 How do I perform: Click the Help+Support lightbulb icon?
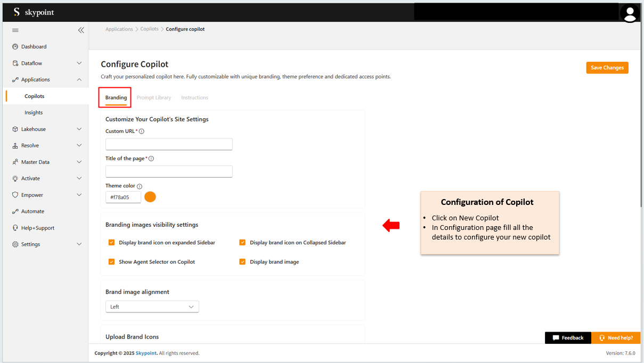point(15,228)
